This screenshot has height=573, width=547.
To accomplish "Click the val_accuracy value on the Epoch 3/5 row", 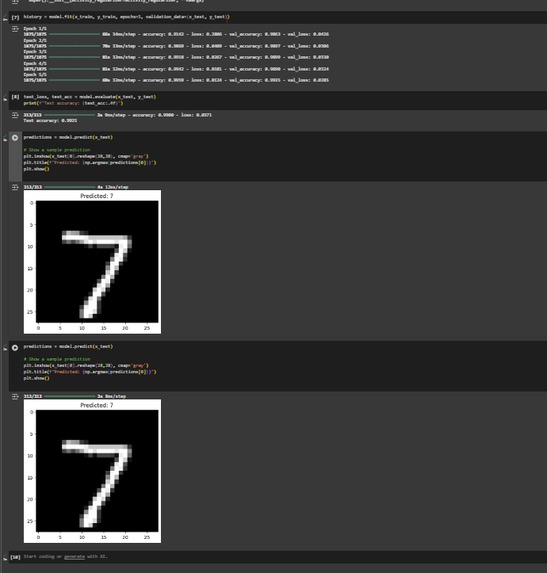I will (x=273, y=57).
